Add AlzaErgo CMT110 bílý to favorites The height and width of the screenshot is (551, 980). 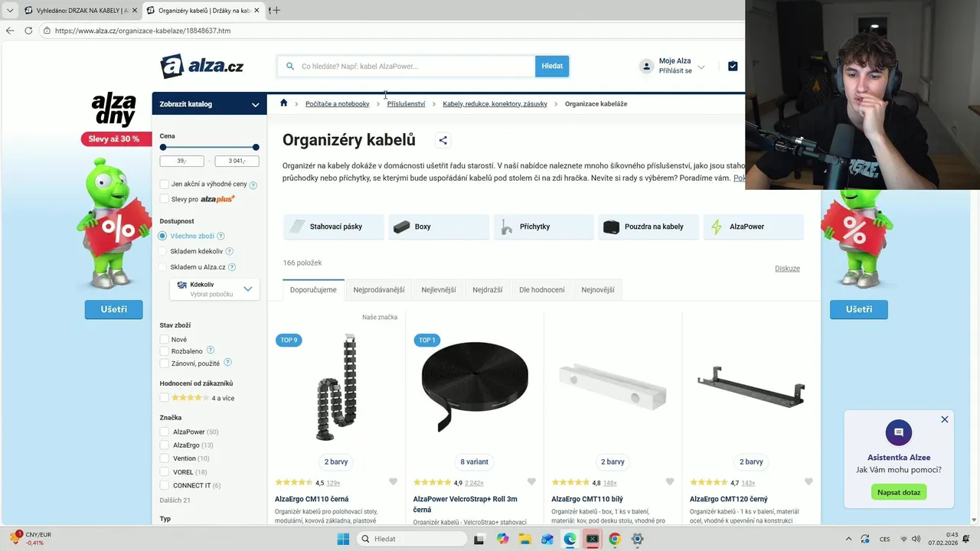click(x=670, y=482)
